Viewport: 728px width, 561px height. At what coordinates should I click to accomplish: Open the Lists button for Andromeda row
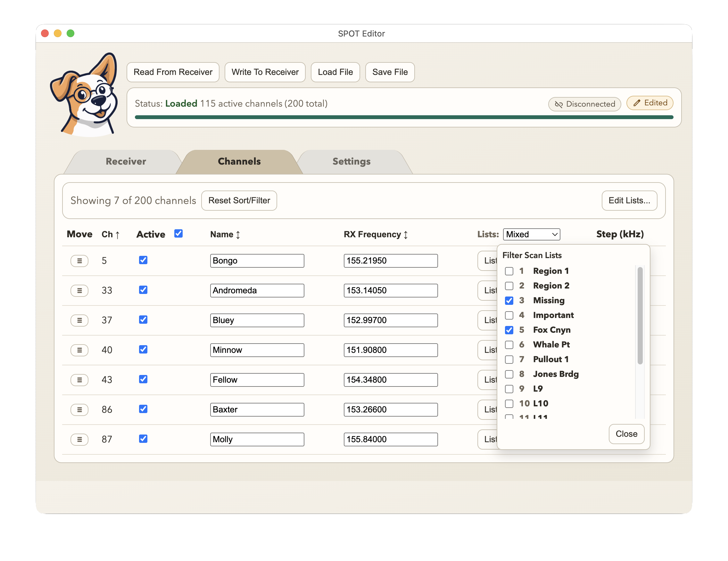pos(488,290)
